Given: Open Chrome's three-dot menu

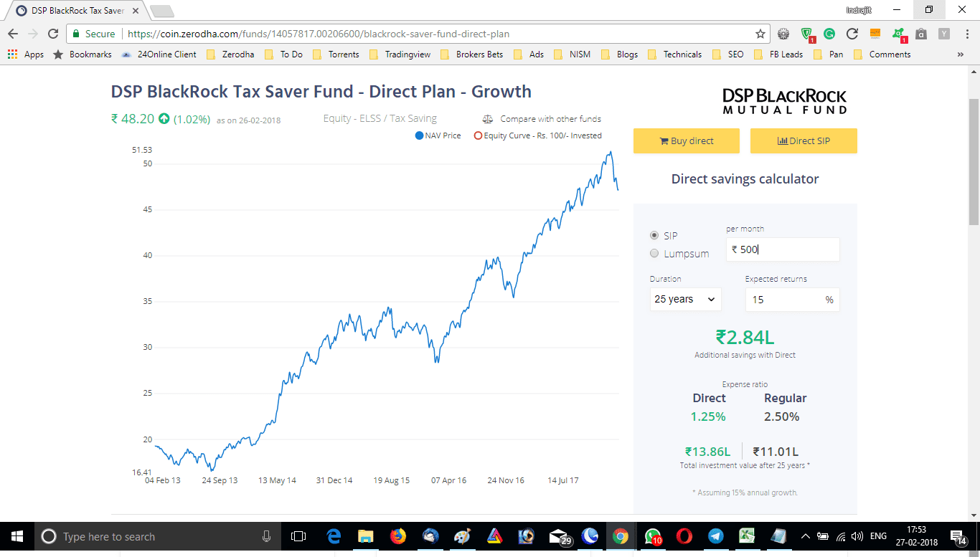Looking at the screenshot, I should 966,34.
